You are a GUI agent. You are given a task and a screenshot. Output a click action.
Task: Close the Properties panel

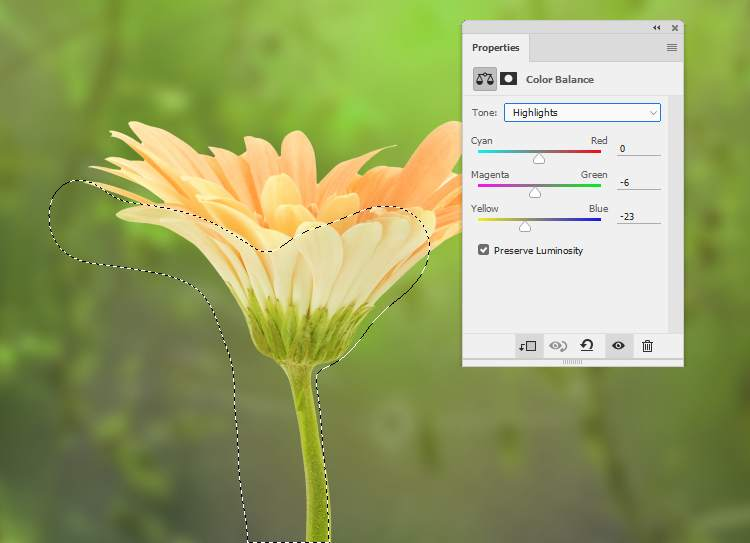[675, 28]
